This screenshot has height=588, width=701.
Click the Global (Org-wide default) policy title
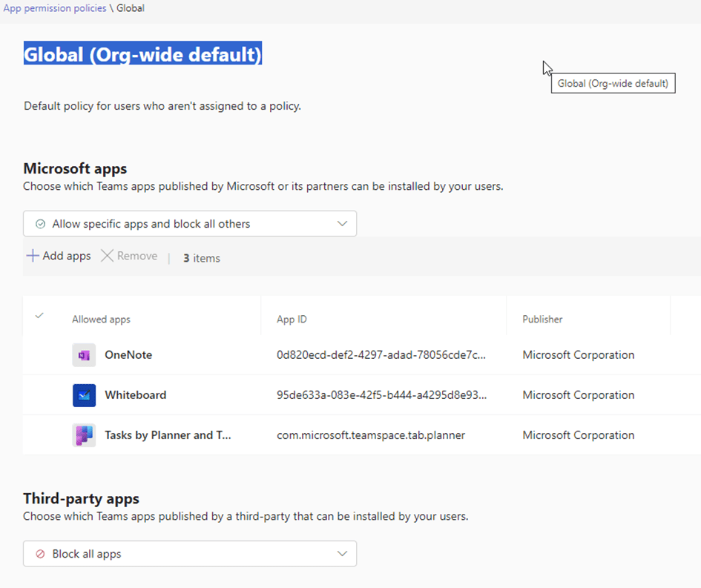pyautogui.click(x=142, y=55)
